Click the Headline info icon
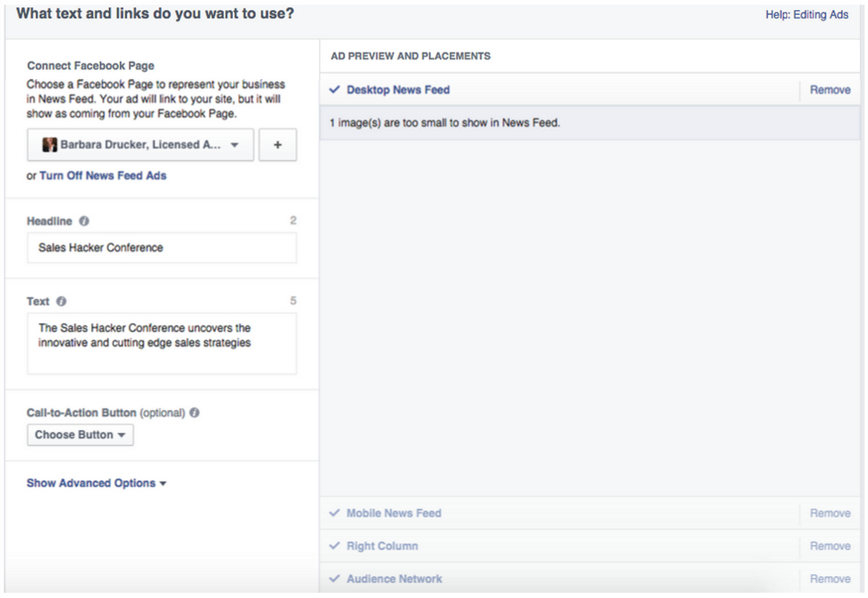 (x=84, y=221)
